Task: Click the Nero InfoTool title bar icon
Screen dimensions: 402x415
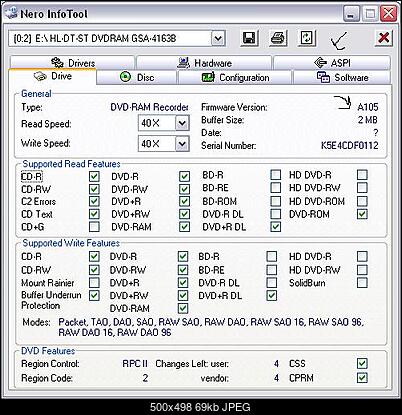Action: [x=11, y=13]
